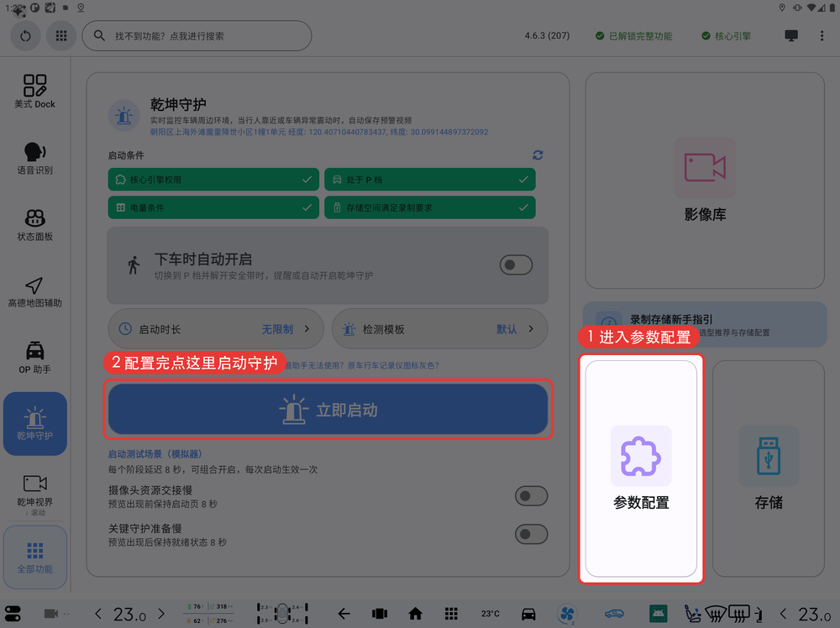840x628 pixels.
Task: Open 录制存储新手指引 guide banner
Action: pyautogui.click(x=705, y=324)
